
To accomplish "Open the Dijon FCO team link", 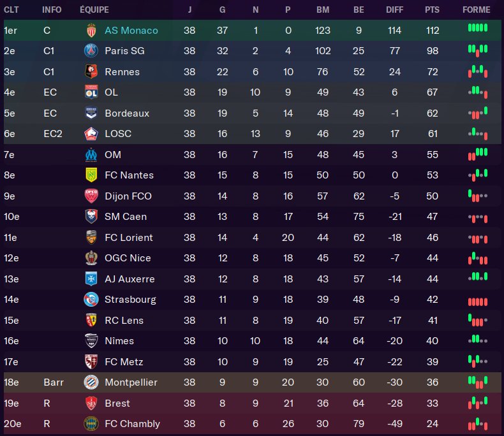I will 128,196.
